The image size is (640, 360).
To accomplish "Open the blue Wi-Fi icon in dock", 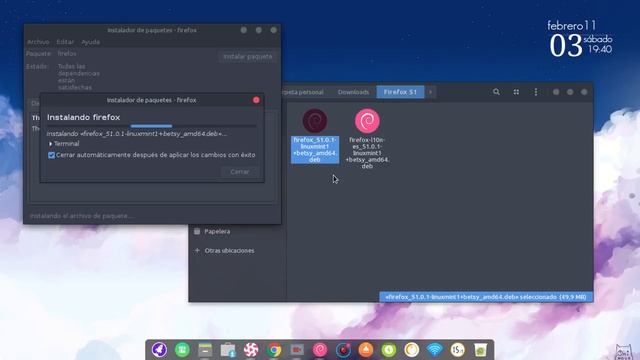I will coord(435,350).
